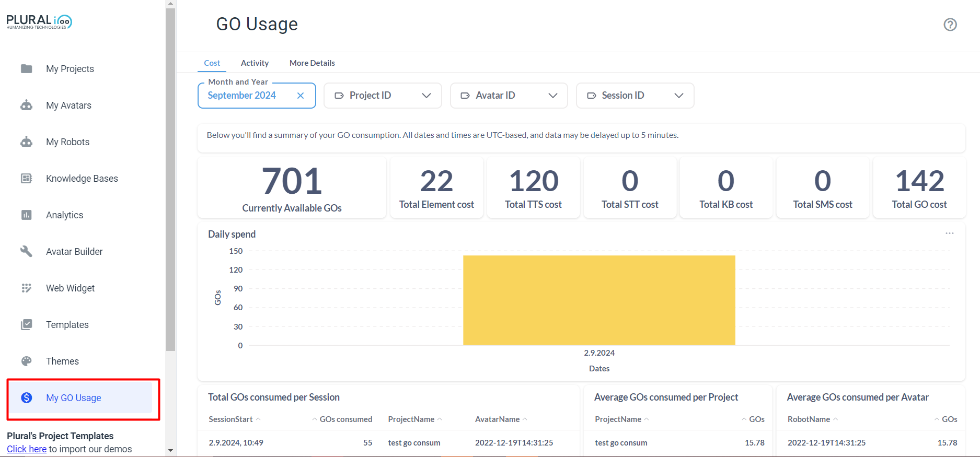The width and height of the screenshot is (980, 457).
Task: Sort per-Project table by GOs
Action: coord(753,419)
